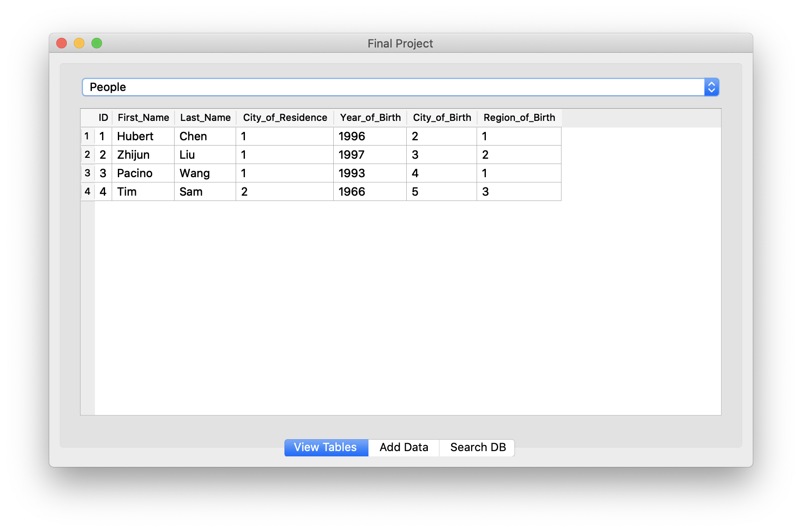Click the Last_Name column header
This screenshot has width=802, height=532.
coord(205,118)
